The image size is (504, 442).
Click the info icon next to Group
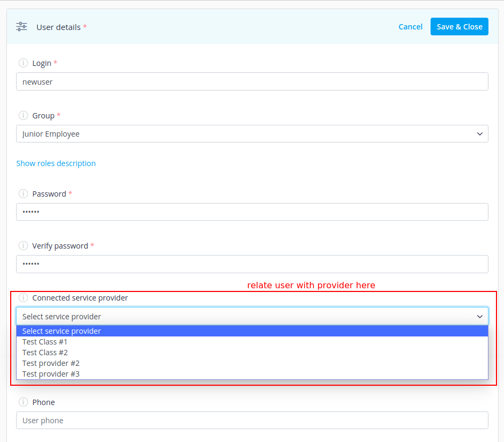coord(23,116)
